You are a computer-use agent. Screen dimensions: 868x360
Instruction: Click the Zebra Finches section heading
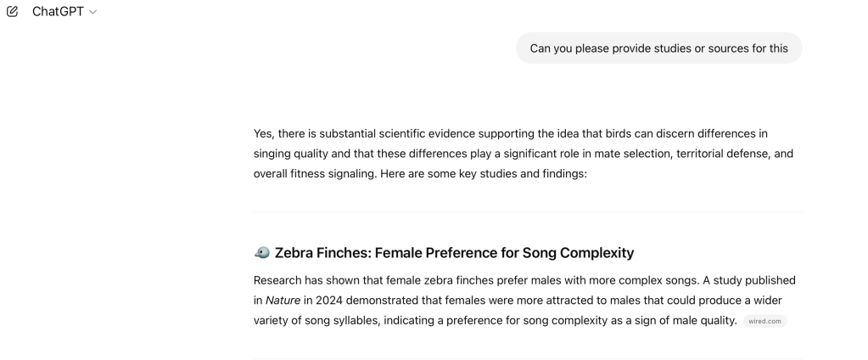click(454, 253)
